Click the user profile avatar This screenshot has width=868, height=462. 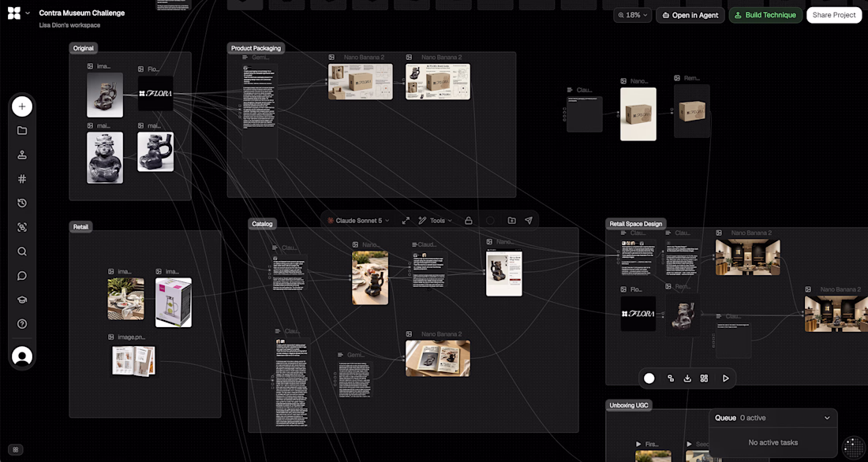coord(22,356)
